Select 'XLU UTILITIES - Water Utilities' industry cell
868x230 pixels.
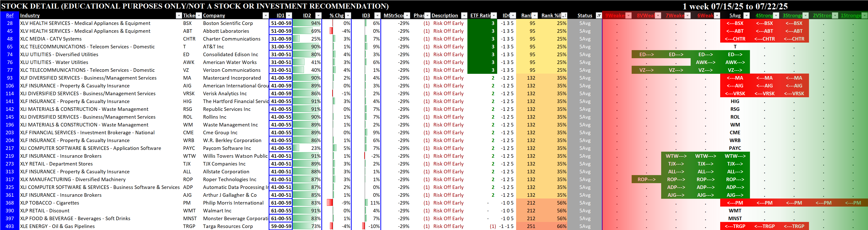coord(54,62)
